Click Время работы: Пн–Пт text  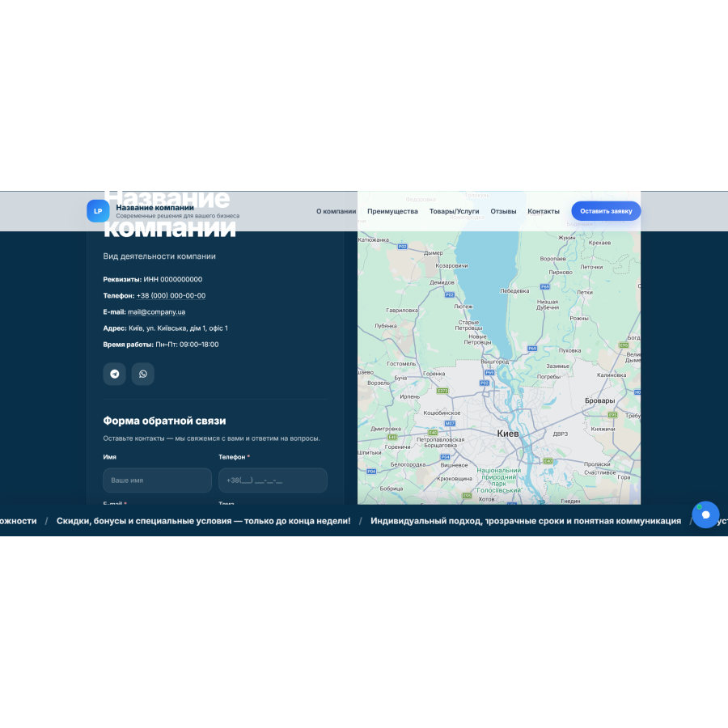point(161,345)
